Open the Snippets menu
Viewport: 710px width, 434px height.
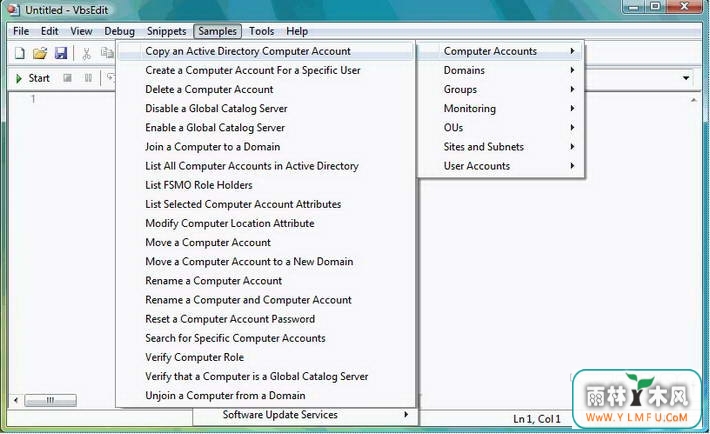tap(166, 31)
